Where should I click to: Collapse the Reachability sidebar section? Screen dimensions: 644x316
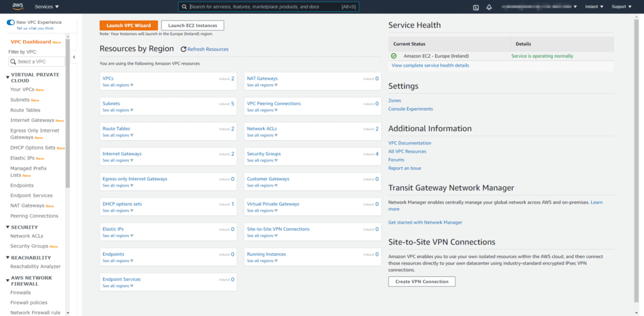click(x=8, y=258)
